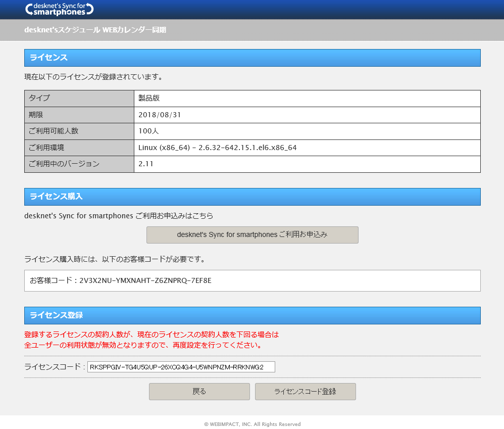Click the ライセンス section header
504x429 pixels.
click(253, 58)
